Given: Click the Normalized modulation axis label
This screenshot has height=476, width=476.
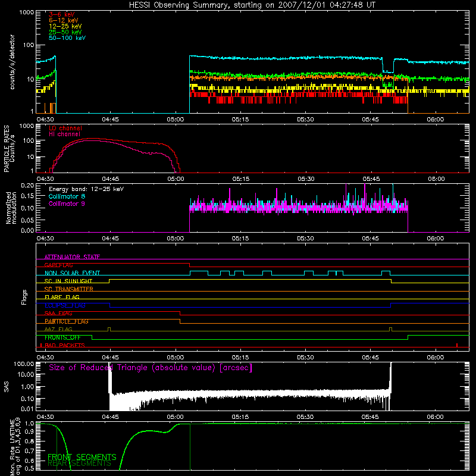Looking at the screenshot, I should (11, 208).
